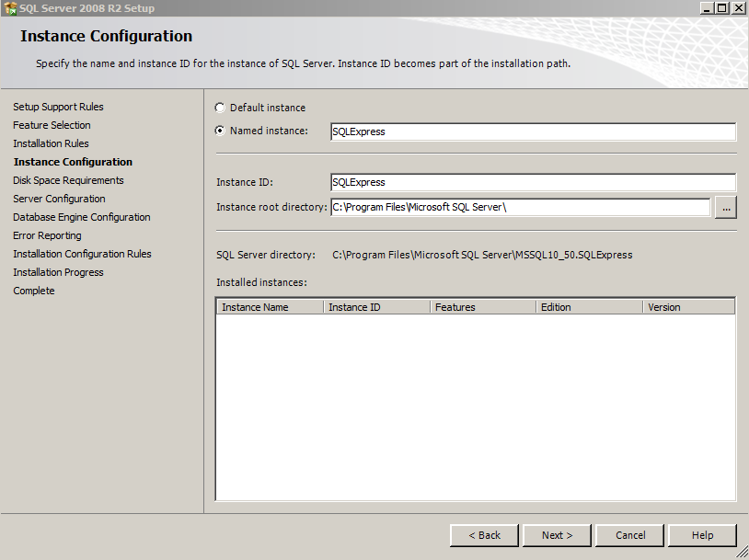Select the Complete step
This screenshot has width=749, height=560.
pos(34,291)
